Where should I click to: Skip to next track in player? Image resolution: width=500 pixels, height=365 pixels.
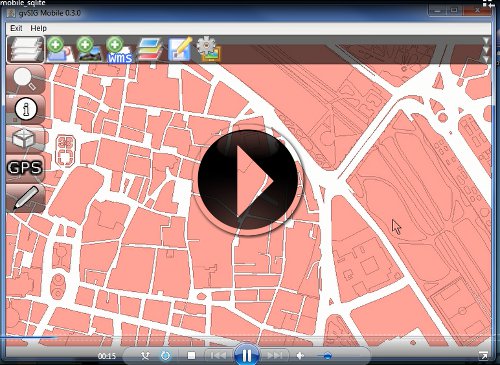pyautogui.click(x=275, y=356)
